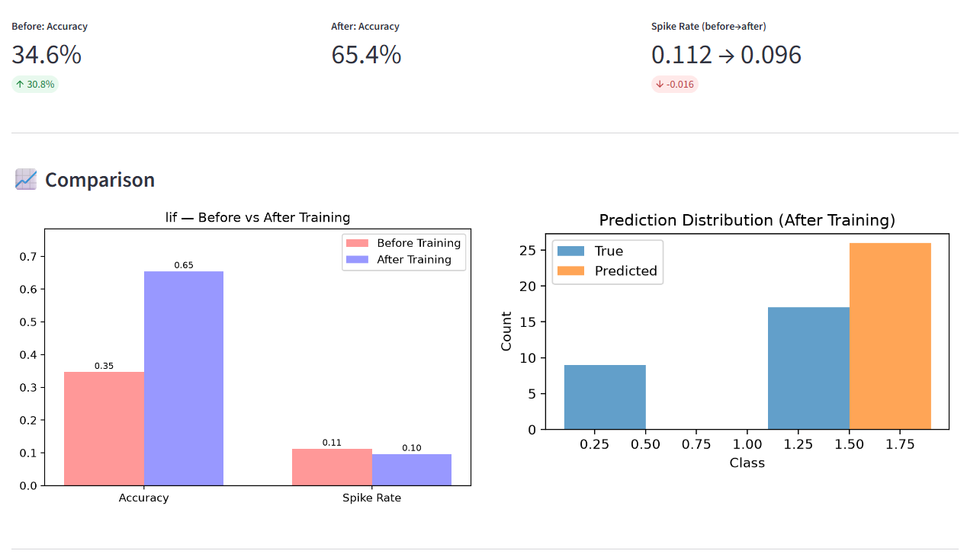This screenshot has height=554, width=980.
Task: Click the small blue True bar near 0.25
Action: [x=605, y=397]
